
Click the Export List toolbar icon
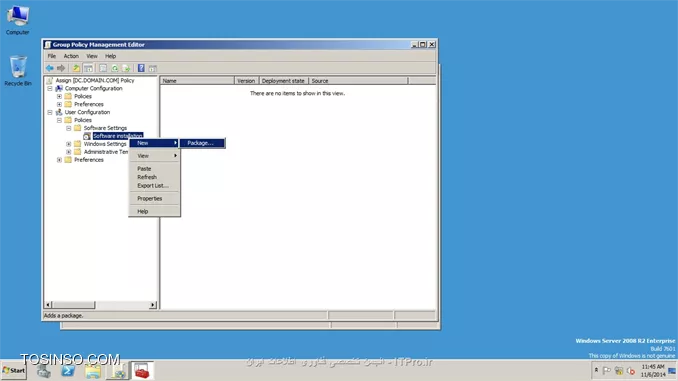126,68
